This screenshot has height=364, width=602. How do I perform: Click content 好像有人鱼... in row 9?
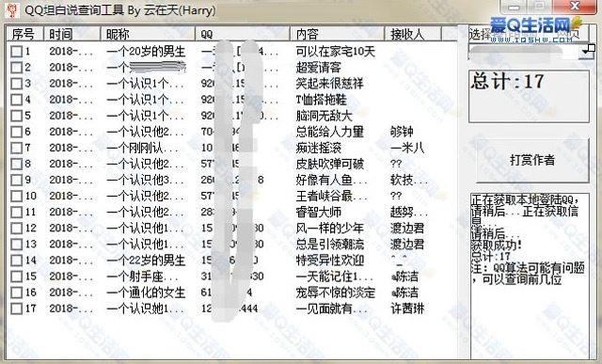click(x=331, y=180)
